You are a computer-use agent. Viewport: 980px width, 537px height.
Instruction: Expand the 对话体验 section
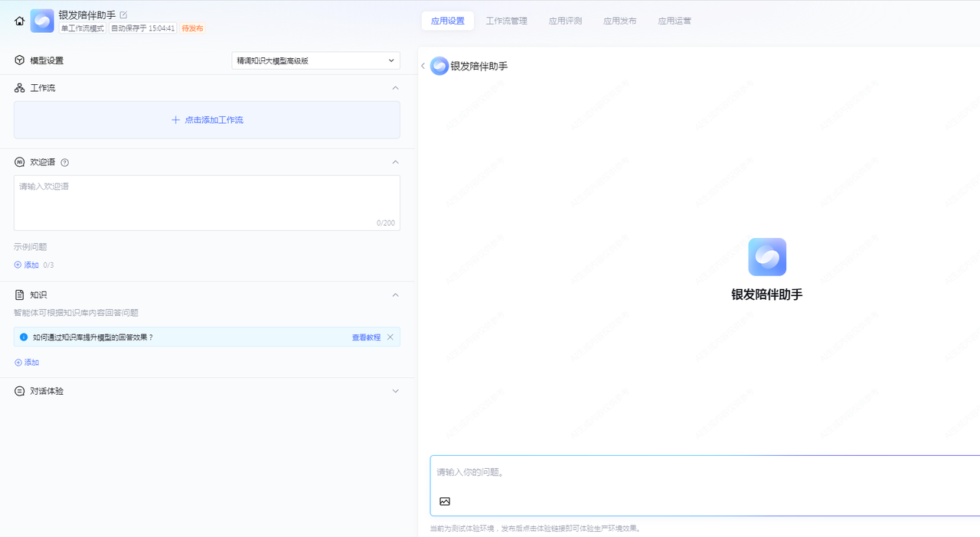pyautogui.click(x=395, y=391)
